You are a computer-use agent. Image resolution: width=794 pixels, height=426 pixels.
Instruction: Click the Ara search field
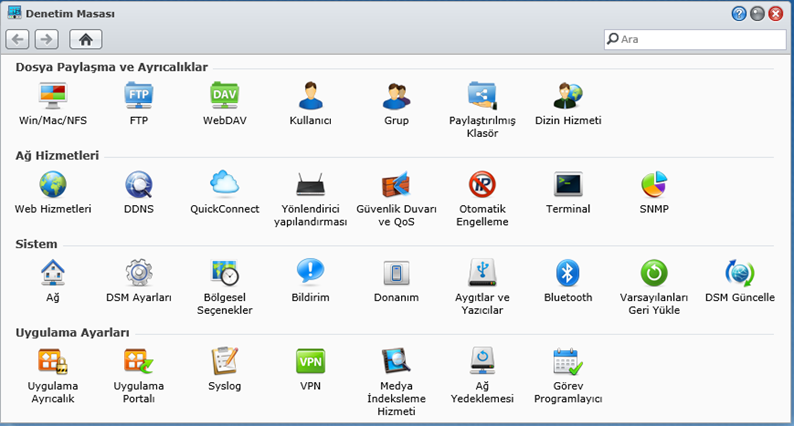(x=695, y=39)
